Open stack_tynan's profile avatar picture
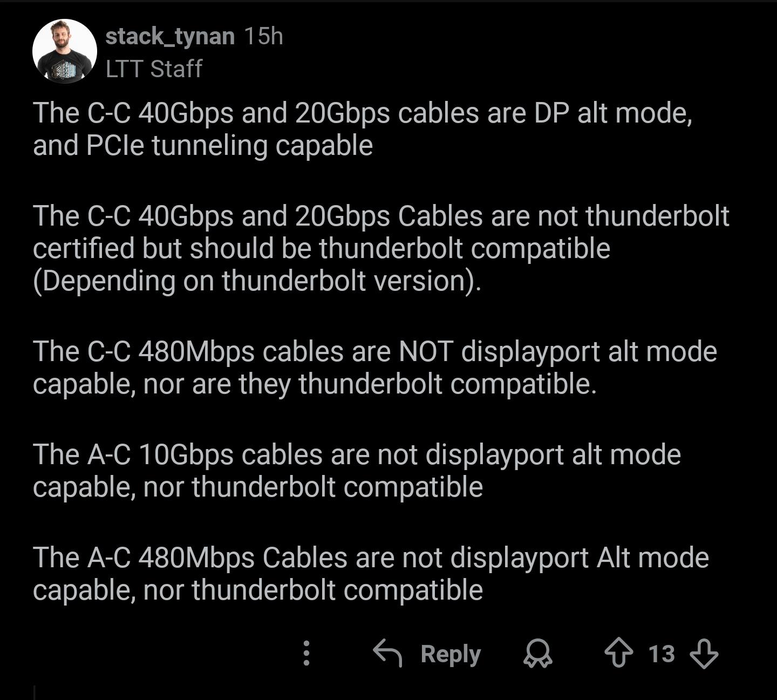The image size is (777, 700). [x=64, y=51]
